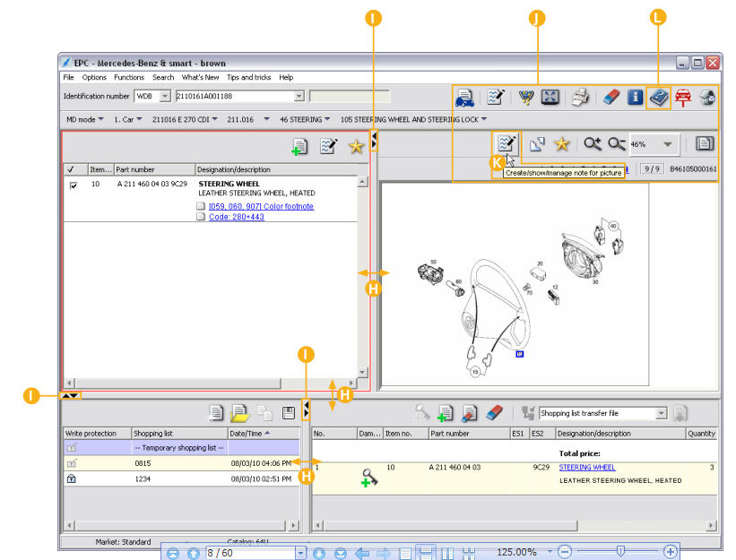Save the shopping list with the floppy icon
736x560 pixels.
coord(288,413)
